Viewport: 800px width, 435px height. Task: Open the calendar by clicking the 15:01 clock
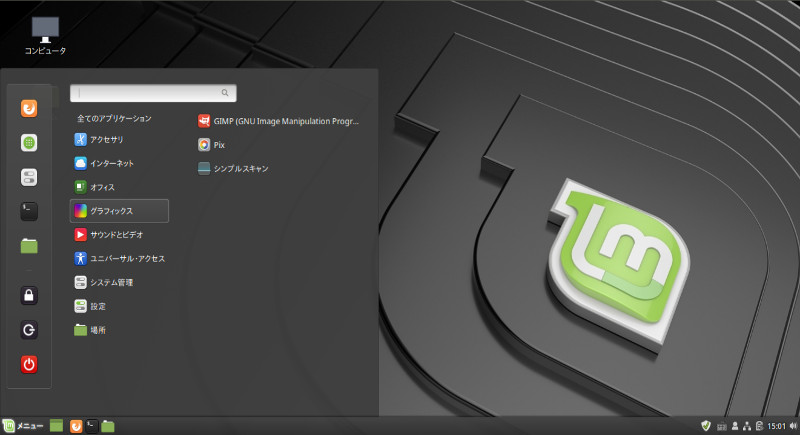(777, 426)
